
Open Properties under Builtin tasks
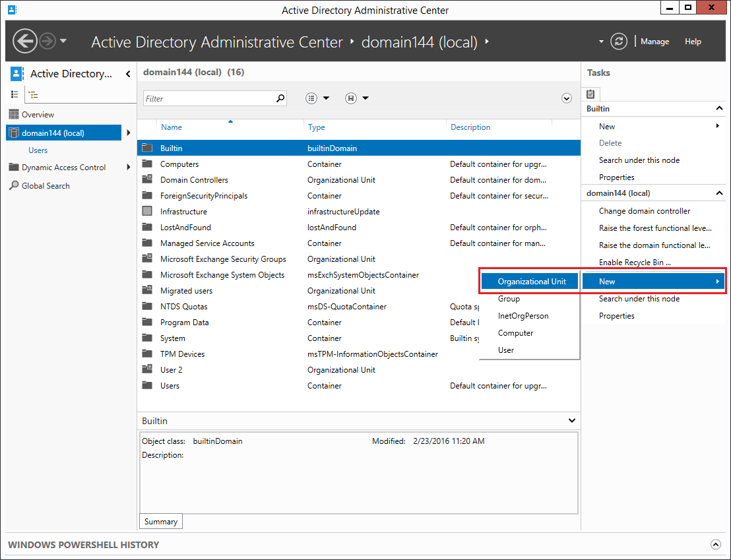click(x=616, y=177)
